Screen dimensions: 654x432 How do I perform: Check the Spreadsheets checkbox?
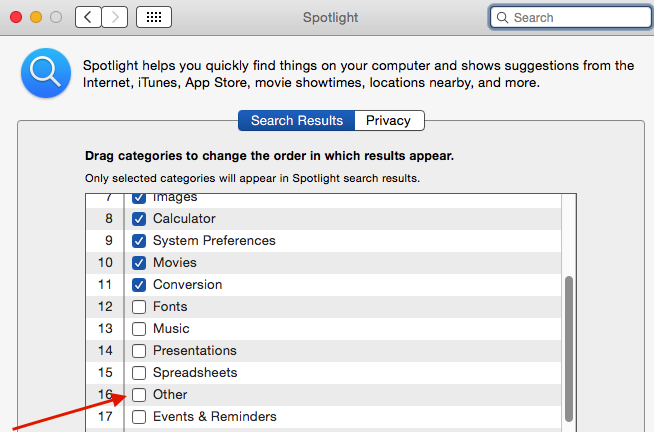[139, 373]
